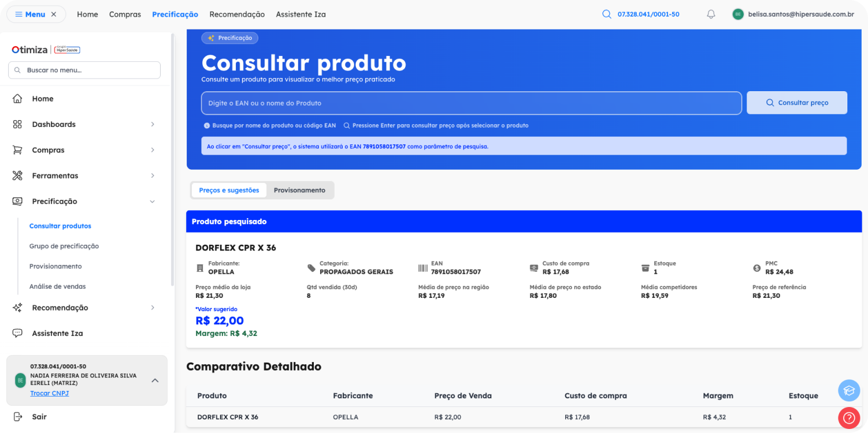Open the notification bell
Image resolution: width=868 pixels, height=433 pixels.
coord(711,14)
